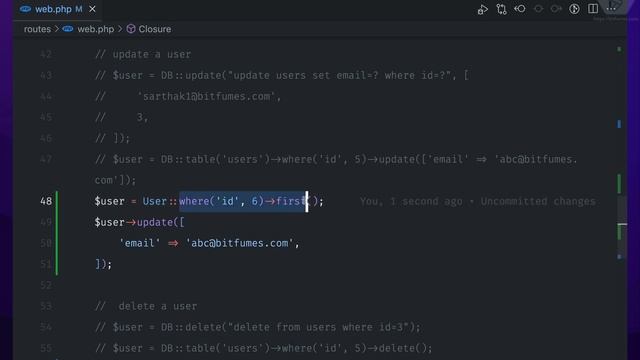
Task: Click the closing ]); on line 51
Action: [x=103, y=264]
